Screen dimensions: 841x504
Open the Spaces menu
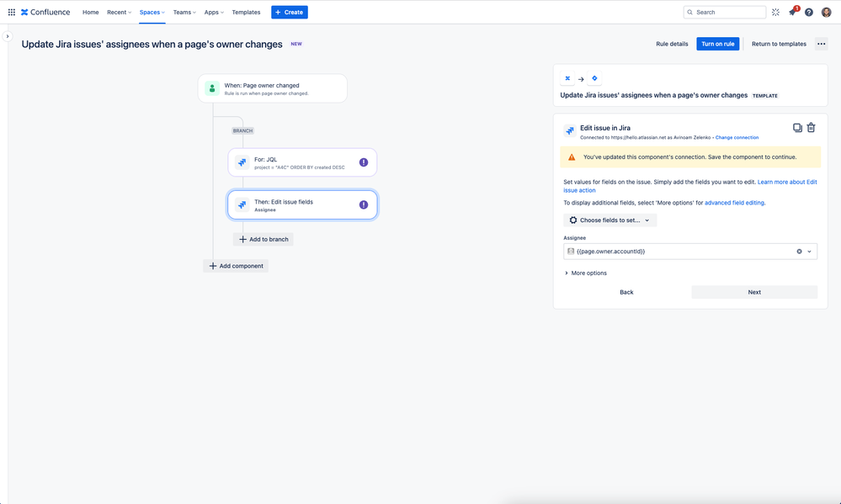[x=152, y=12]
